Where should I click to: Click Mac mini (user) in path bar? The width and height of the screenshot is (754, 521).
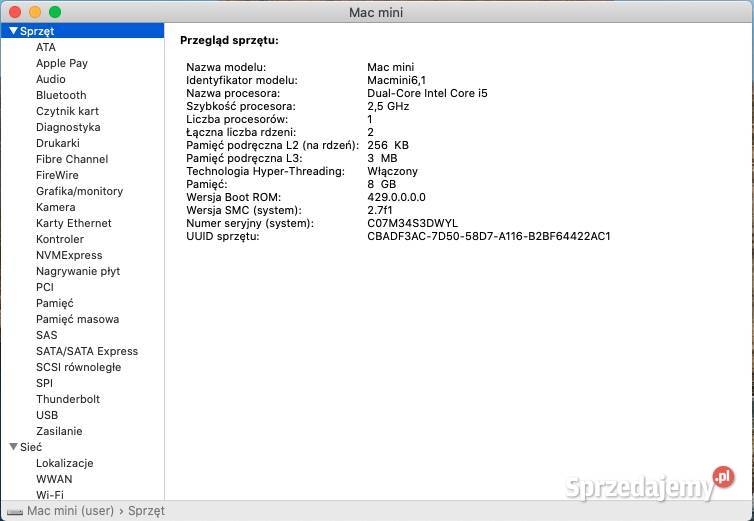tap(71, 511)
